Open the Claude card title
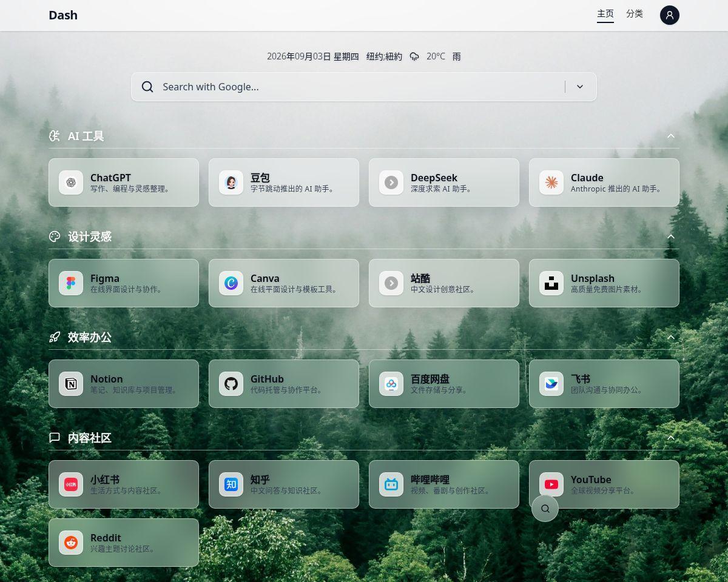This screenshot has height=582, width=728. coord(587,178)
